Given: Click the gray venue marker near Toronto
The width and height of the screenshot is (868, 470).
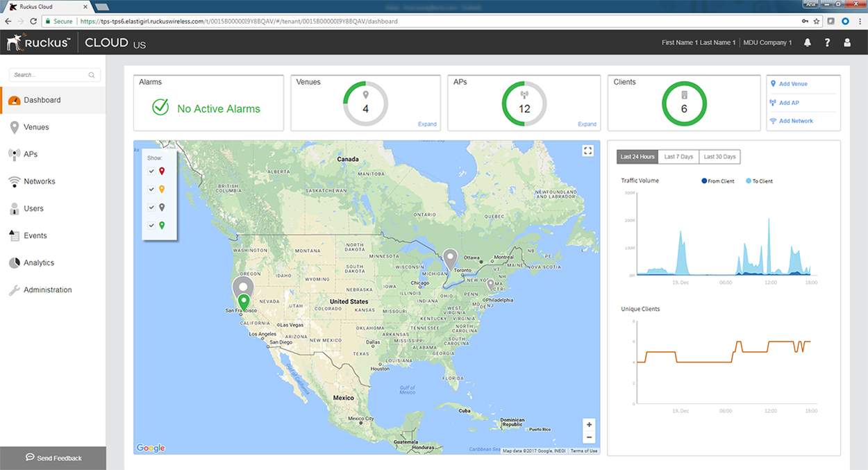Looking at the screenshot, I should coord(451,258).
